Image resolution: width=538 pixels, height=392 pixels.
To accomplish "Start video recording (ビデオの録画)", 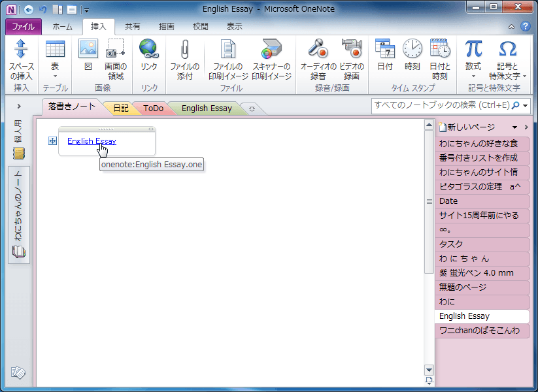I will click(x=352, y=59).
